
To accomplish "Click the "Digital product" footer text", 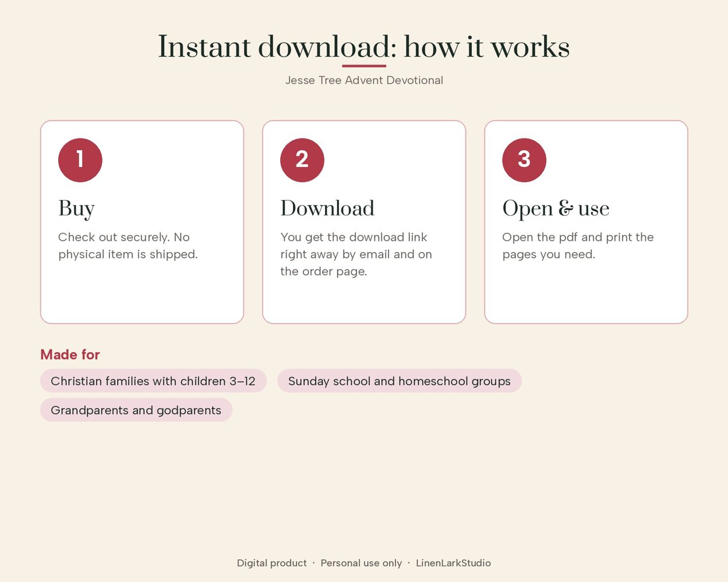I will tap(272, 563).
